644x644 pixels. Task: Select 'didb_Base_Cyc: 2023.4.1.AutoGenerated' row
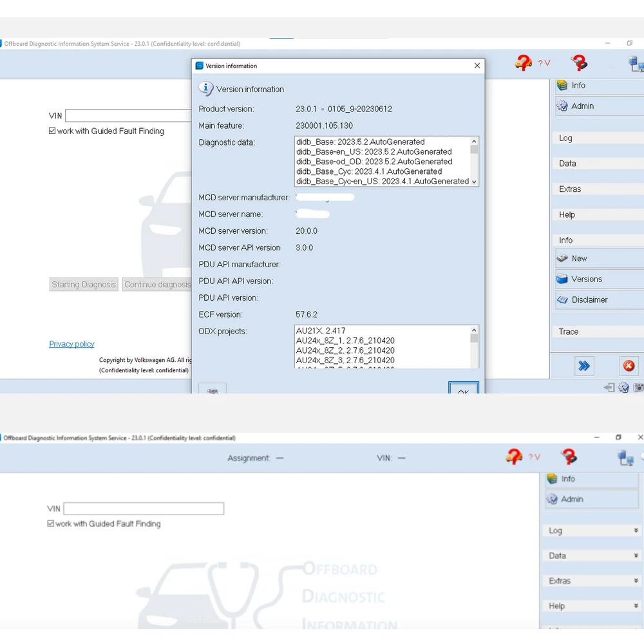383,172
